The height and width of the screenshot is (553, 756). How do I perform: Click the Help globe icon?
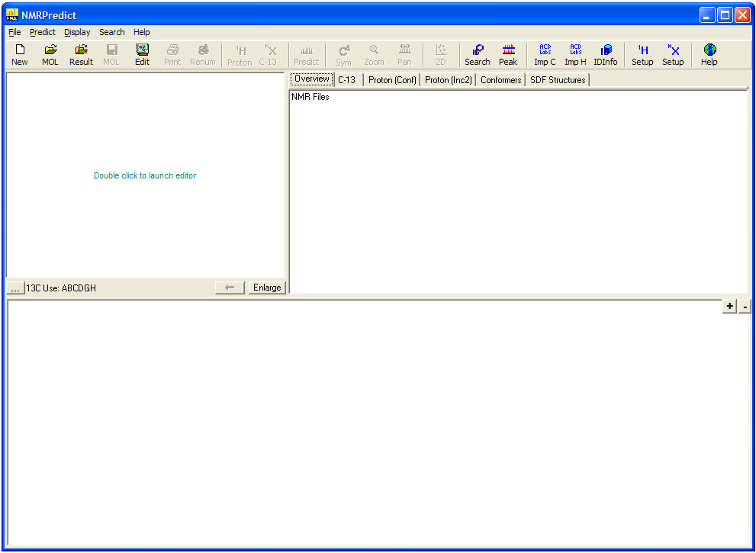click(x=709, y=55)
